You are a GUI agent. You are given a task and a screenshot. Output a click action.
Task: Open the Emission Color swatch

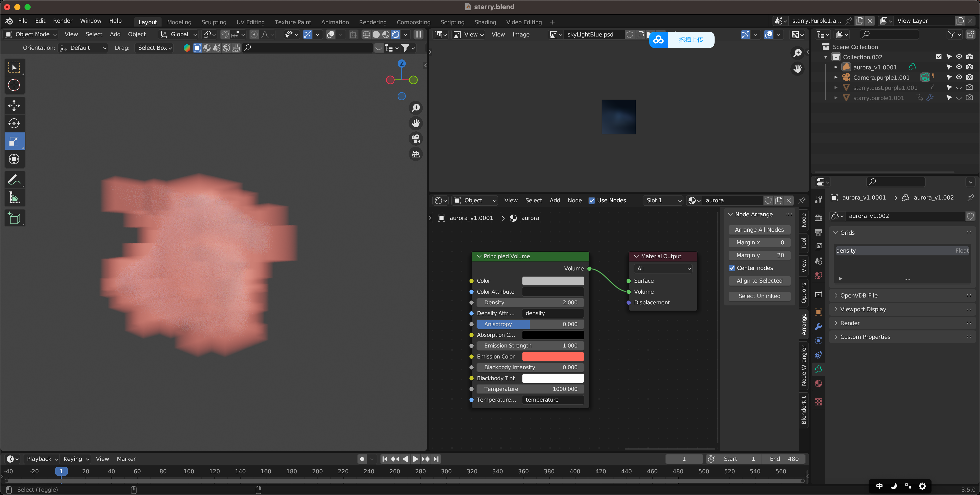553,356
